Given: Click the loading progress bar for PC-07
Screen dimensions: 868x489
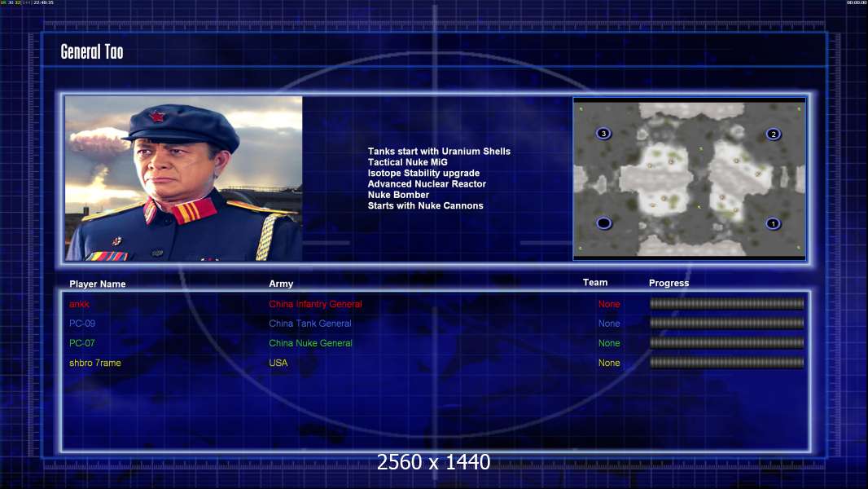Looking at the screenshot, I should pos(727,343).
